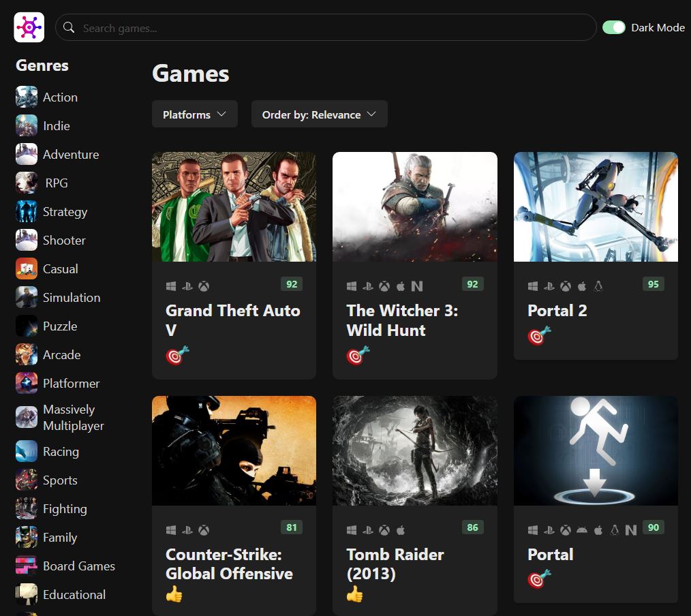The image size is (691, 616).
Task: Open The Witcher 3 cover image
Action: (x=415, y=206)
